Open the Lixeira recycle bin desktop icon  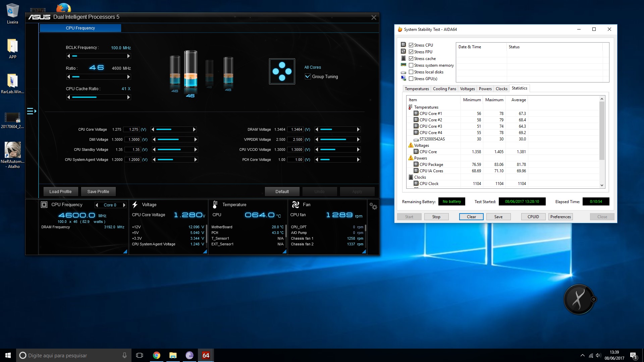coord(12,14)
